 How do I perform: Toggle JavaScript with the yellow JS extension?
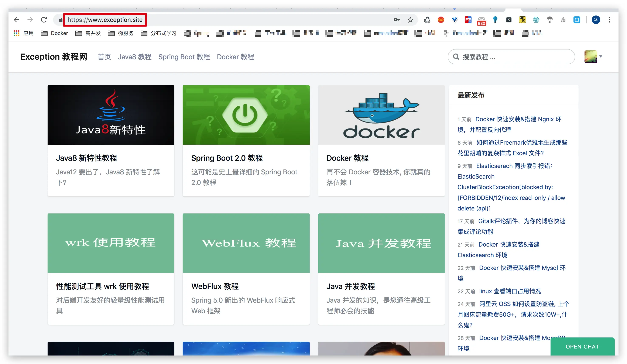coord(522,20)
